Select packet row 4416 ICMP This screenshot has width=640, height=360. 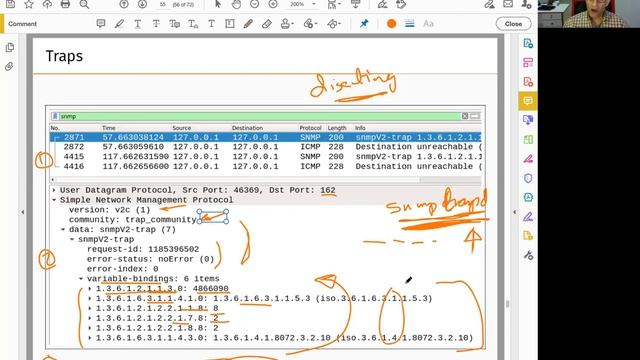point(265,167)
